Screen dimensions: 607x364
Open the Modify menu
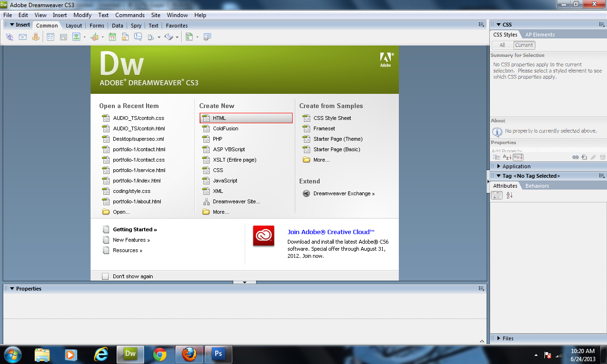click(x=83, y=15)
